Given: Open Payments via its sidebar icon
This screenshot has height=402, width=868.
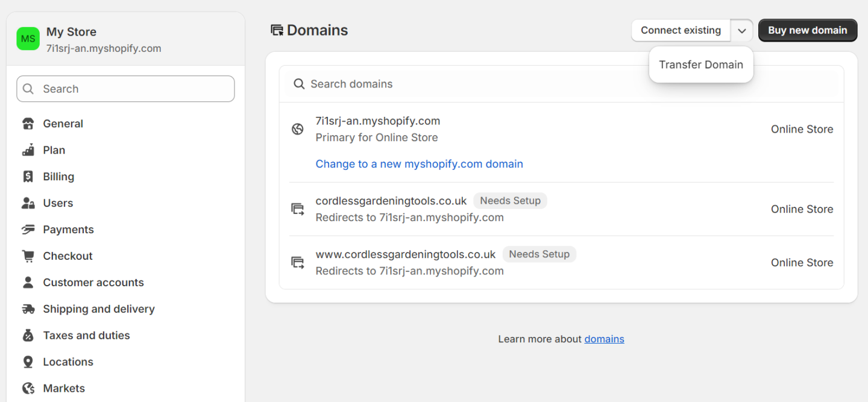Looking at the screenshot, I should pyautogui.click(x=28, y=229).
